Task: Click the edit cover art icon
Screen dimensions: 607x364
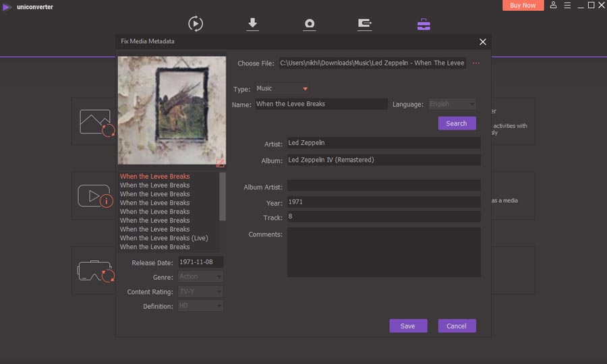Action: (x=220, y=163)
